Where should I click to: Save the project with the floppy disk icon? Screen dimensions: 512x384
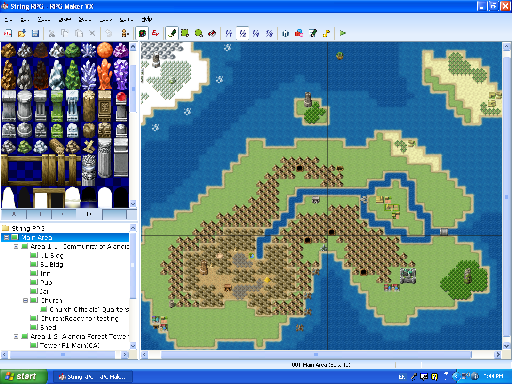[35, 33]
